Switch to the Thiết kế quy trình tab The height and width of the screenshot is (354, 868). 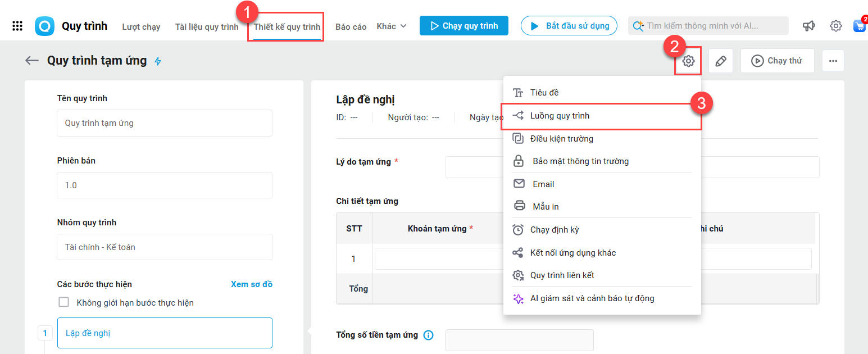(x=287, y=27)
